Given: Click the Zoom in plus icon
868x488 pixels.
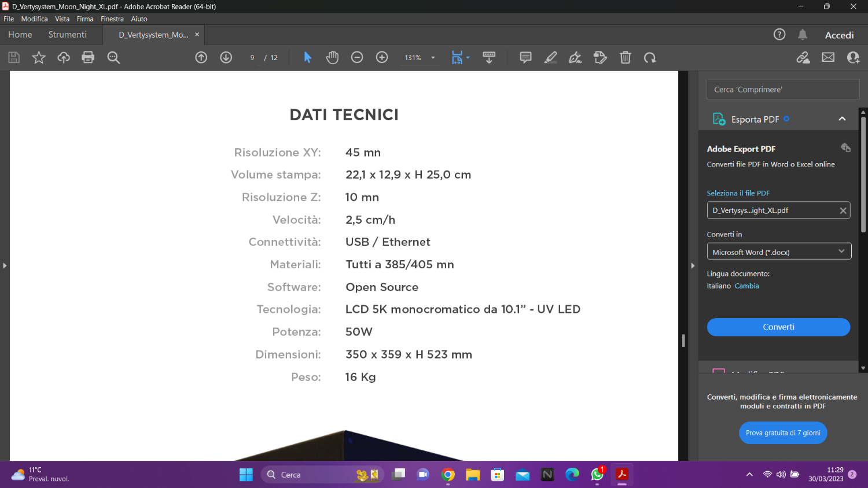Looking at the screenshot, I should (x=382, y=57).
